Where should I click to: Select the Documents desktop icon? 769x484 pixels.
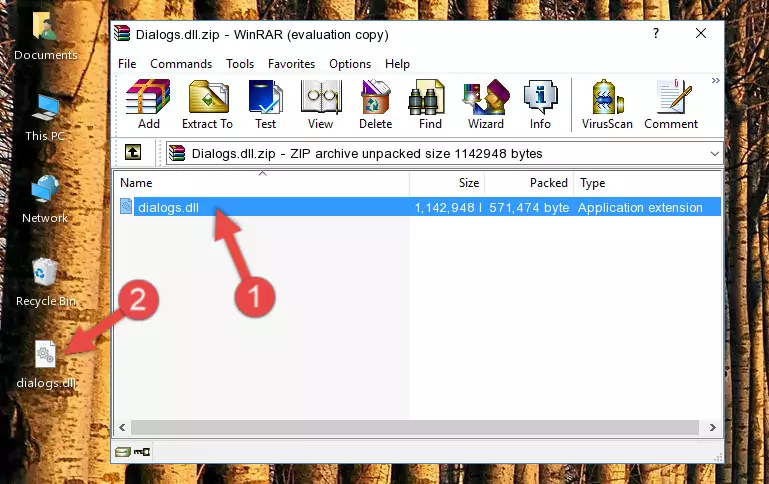[45, 36]
